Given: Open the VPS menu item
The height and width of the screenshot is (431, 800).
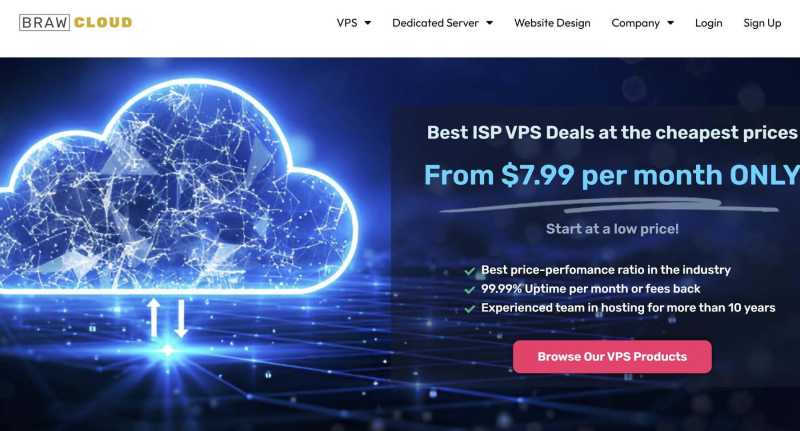Looking at the screenshot, I should point(347,23).
